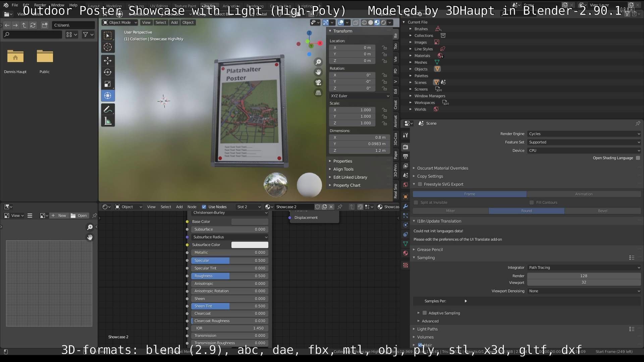Click the Round join button

click(x=526, y=211)
